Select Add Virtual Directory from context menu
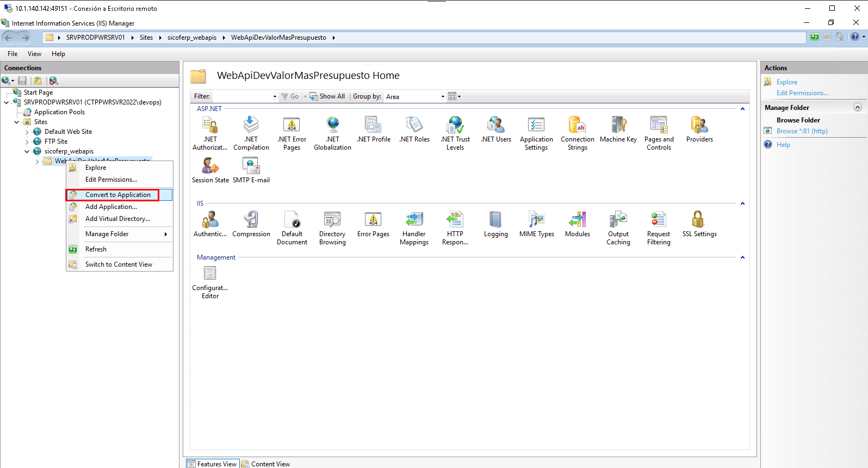Viewport: 868px width, 468px height. coord(117,219)
